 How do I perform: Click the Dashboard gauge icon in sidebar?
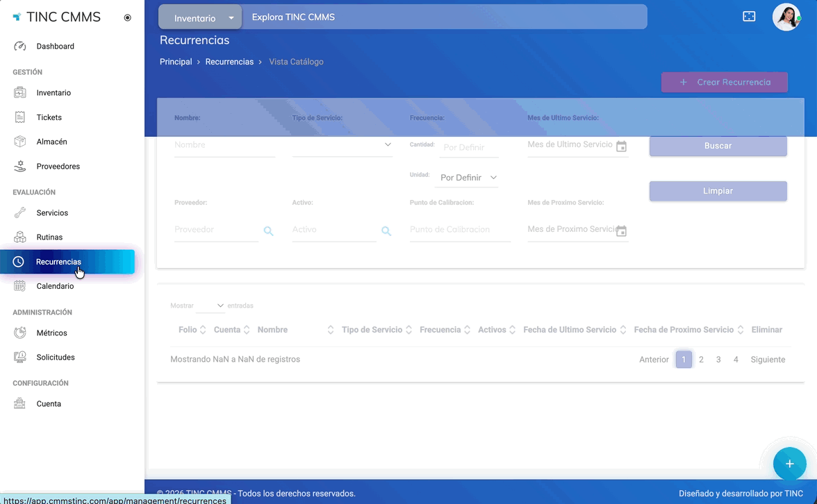[20, 47]
